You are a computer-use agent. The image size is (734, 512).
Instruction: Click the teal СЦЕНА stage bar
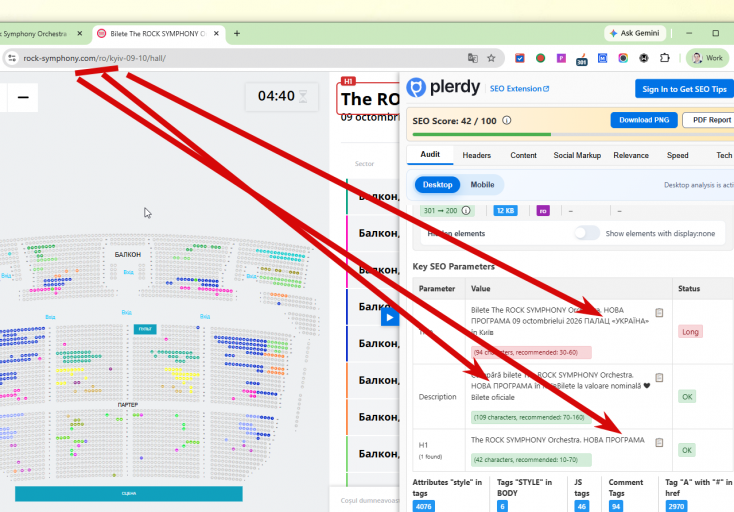[129, 493]
